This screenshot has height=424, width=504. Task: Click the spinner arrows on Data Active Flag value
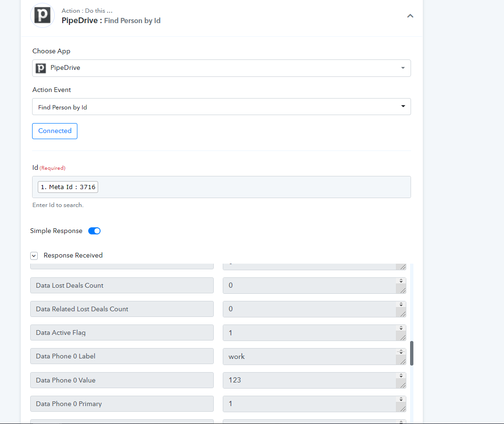point(401,328)
